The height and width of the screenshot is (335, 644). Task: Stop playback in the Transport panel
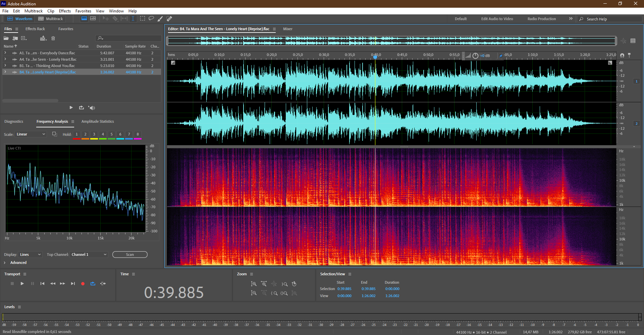(x=12, y=284)
